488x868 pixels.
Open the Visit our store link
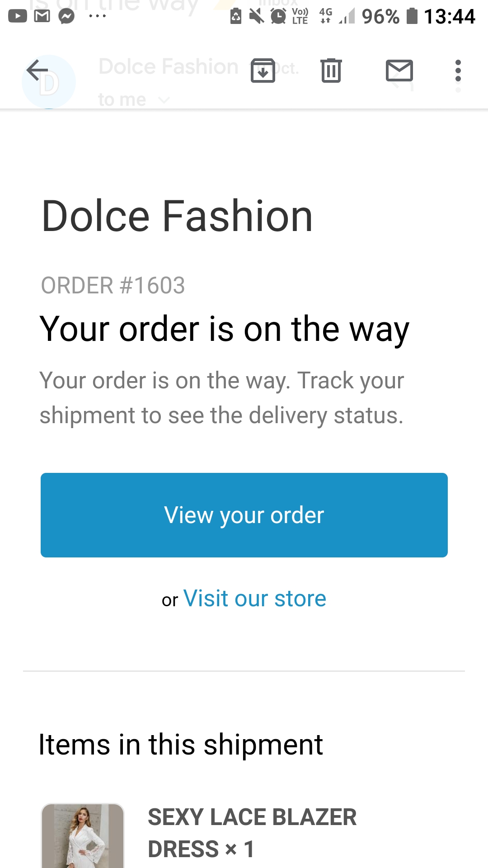[x=255, y=599]
